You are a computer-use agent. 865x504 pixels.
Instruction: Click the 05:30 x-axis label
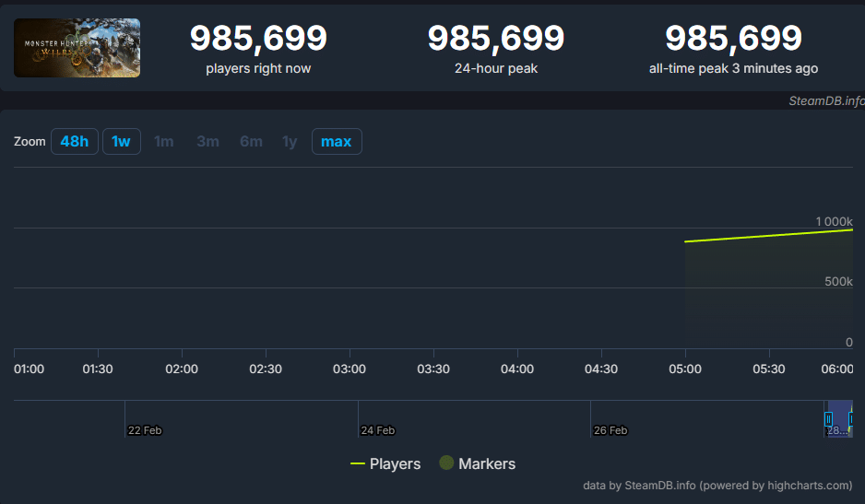point(769,369)
